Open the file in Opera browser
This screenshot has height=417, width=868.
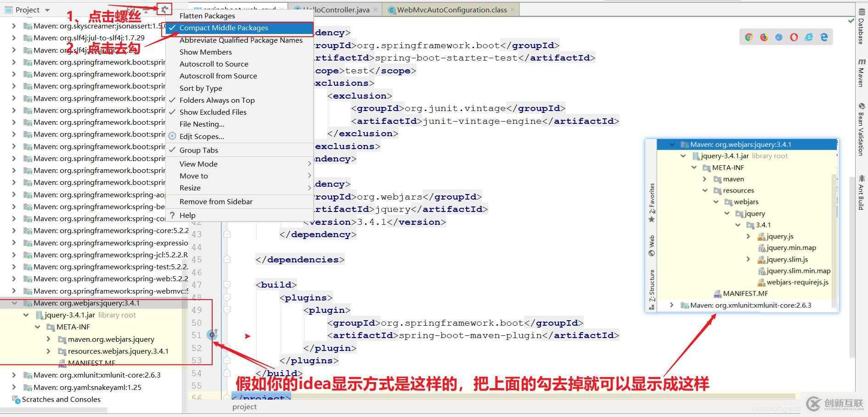(x=794, y=37)
